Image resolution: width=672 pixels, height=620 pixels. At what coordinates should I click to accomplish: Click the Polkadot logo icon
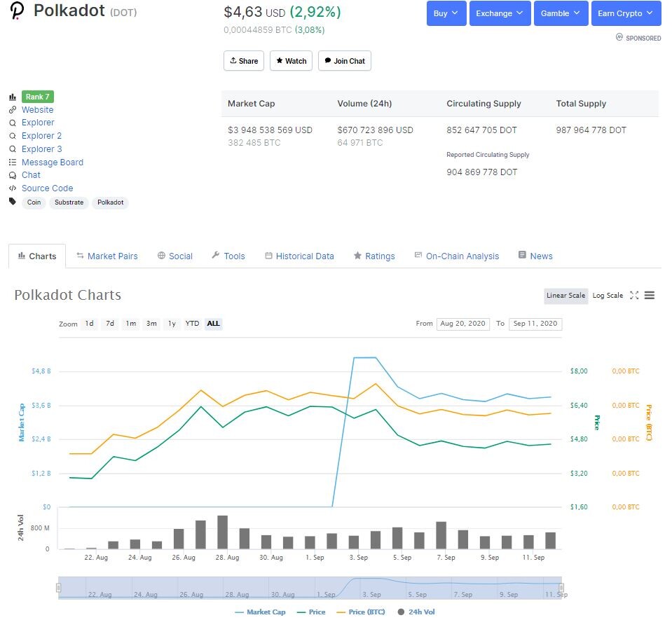pyautogui.click(x=17, y=11)
